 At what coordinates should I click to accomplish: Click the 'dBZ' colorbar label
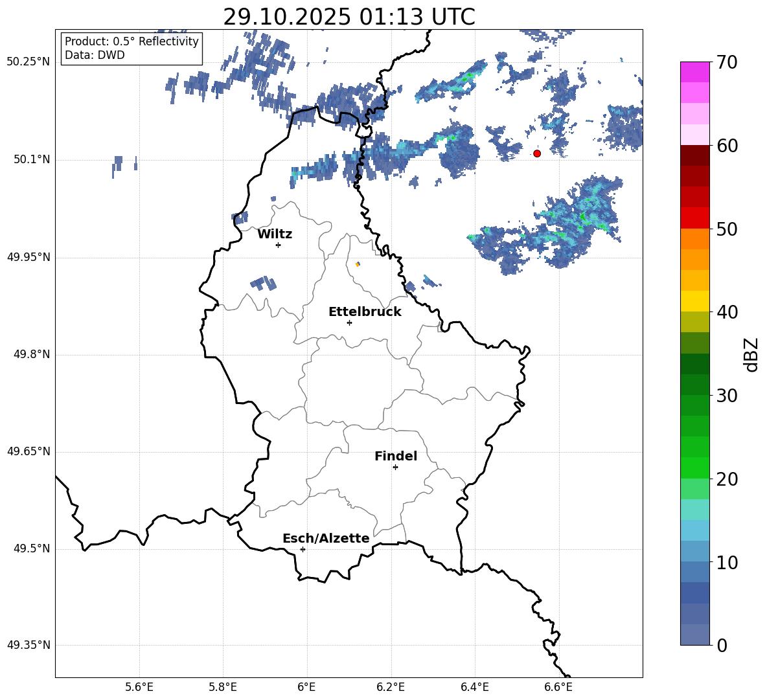point(751,354)
